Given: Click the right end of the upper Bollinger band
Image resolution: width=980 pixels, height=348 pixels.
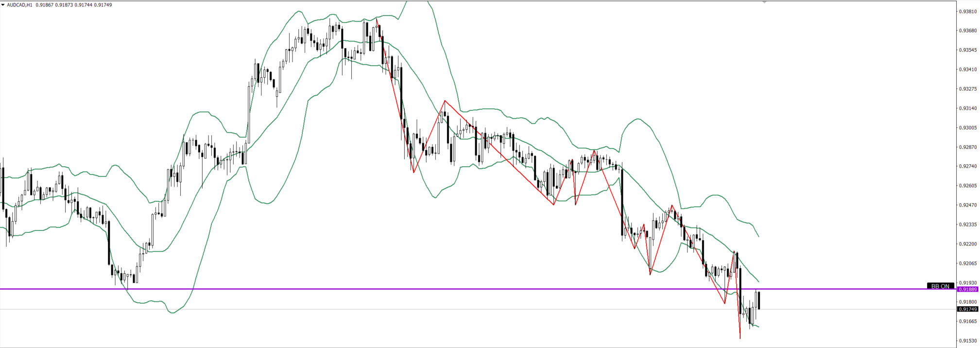Looking at the screenshot, I should (x=758, y=236).
